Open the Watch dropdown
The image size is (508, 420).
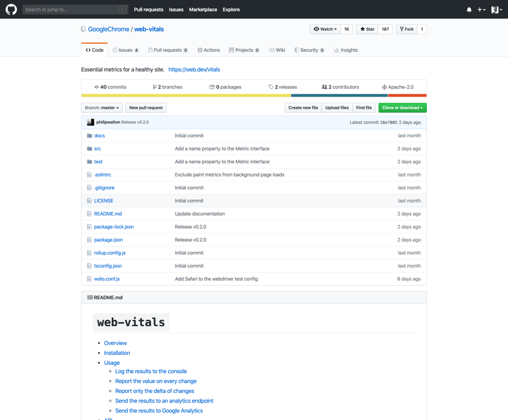pos(325,29)
